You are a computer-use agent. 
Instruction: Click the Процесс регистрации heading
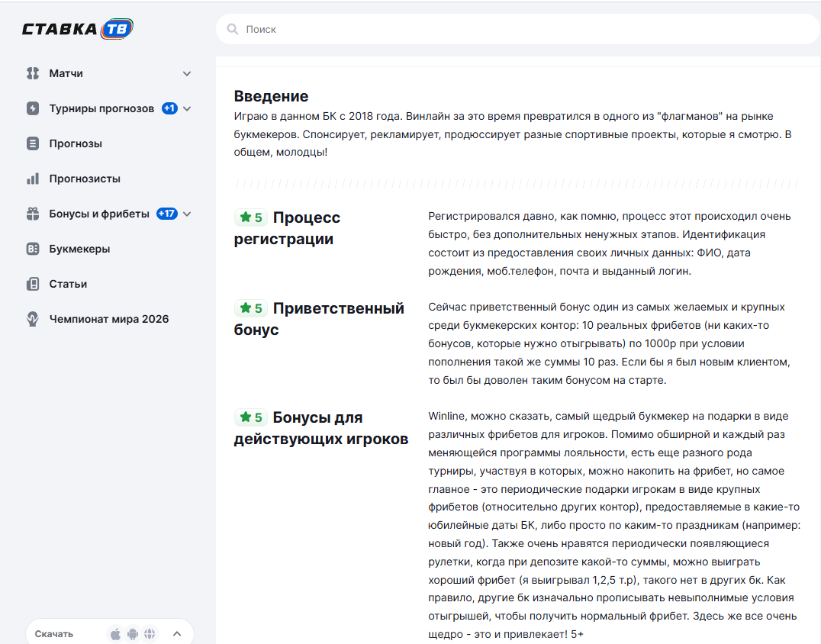pos(287,227)
